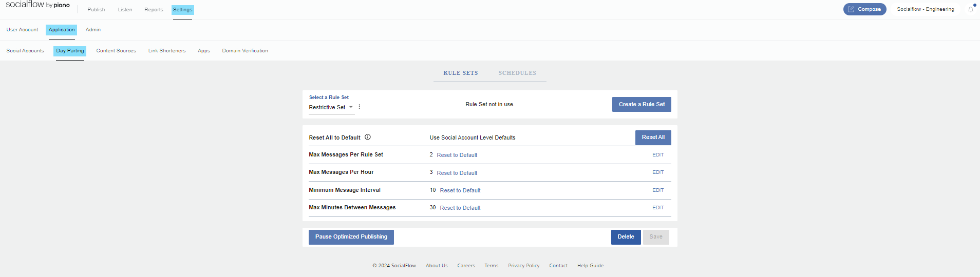Open Help Guide footer link

(x=590, y=266)
